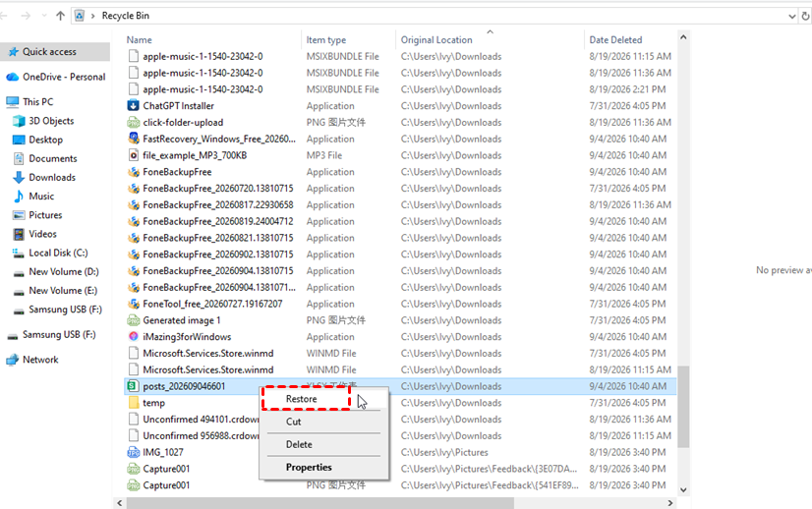Select the iMazing3forWindows application icon
Image resolution: width=812 pixels, height=509 pixels.
coord(133,337)
